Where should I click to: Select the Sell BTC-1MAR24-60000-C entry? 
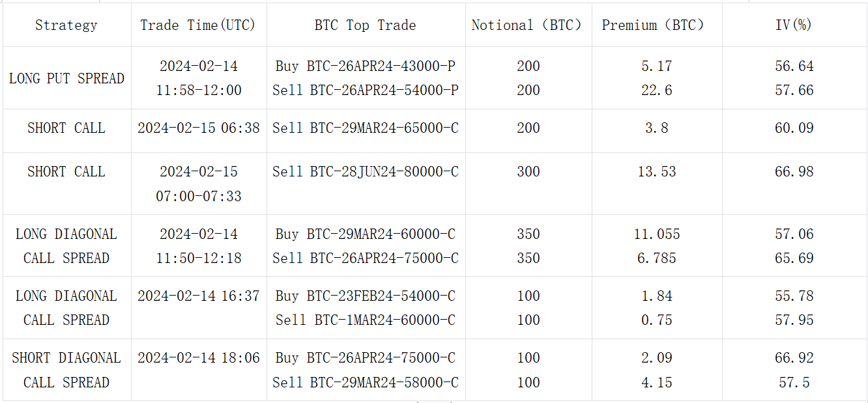click(365, 320)
